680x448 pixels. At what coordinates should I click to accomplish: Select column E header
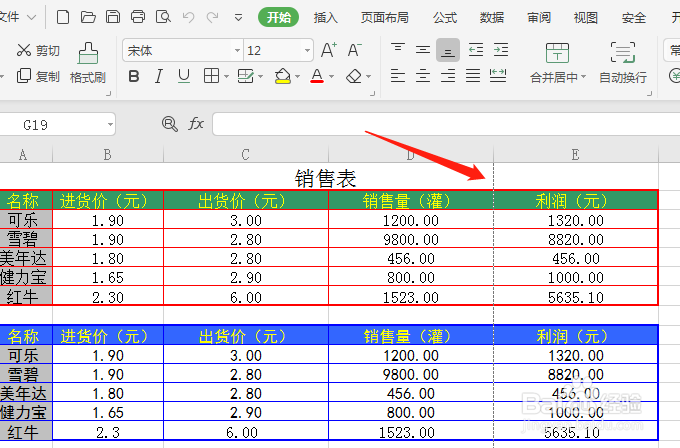coord(576,154)
